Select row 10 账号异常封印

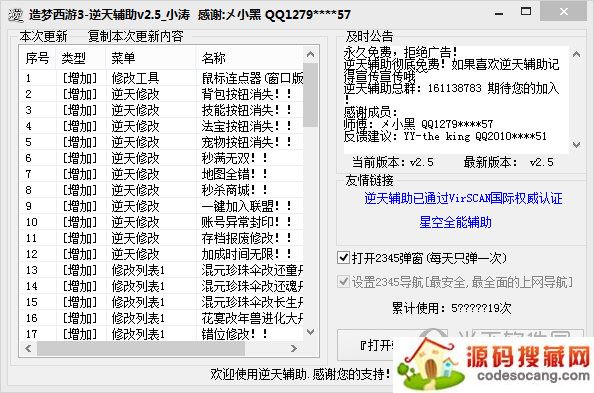coord(162,222)
